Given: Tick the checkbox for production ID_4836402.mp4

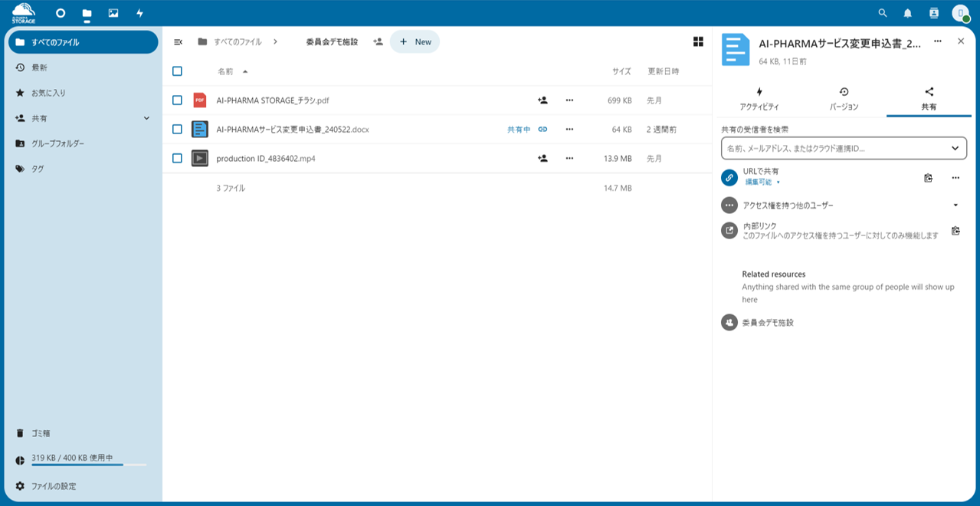Looking at the screenshot, I should click(x=177, y=159).
